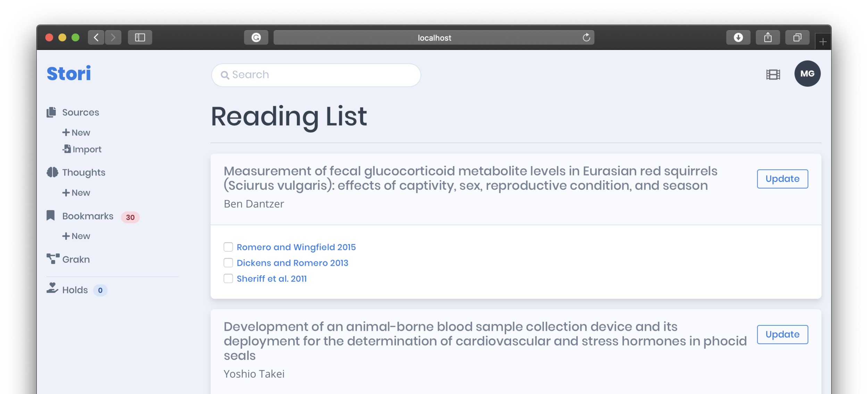This screenshot has width=868, height=394.
Task: Open Holds via hand-heart icon
Action: click(x=52, y=288)
